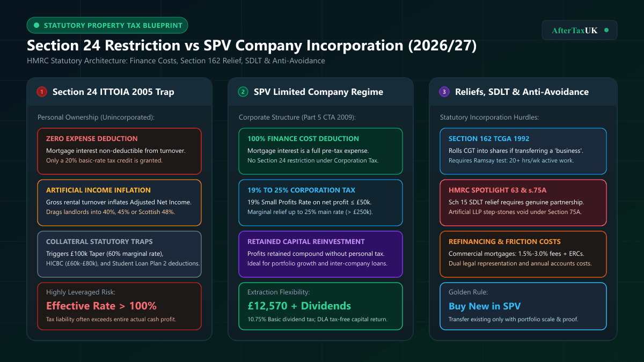Click the Effective Rate > 100% figure
Screen dimensions: 644x362
point(101,306)
